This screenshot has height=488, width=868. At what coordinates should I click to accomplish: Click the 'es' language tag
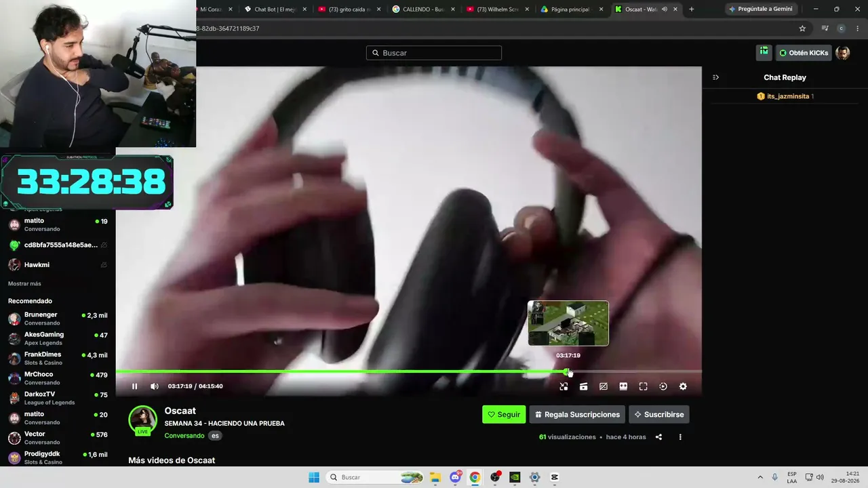[x=215, y=436]
